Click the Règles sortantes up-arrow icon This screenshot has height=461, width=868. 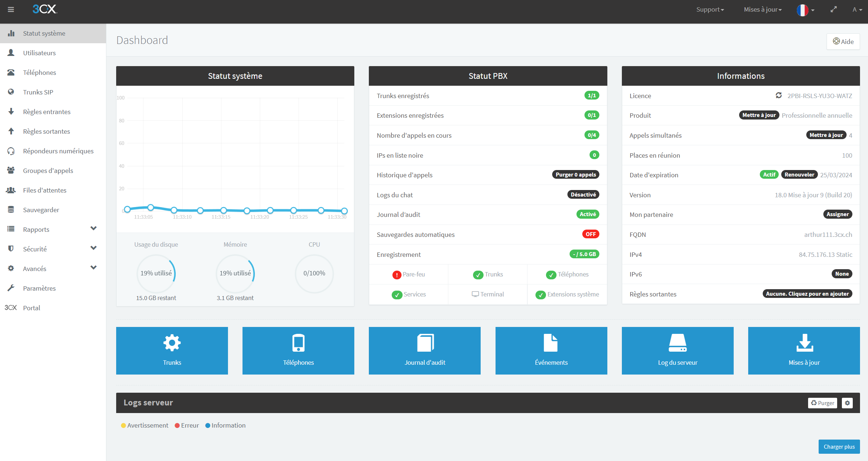[11, 132]
